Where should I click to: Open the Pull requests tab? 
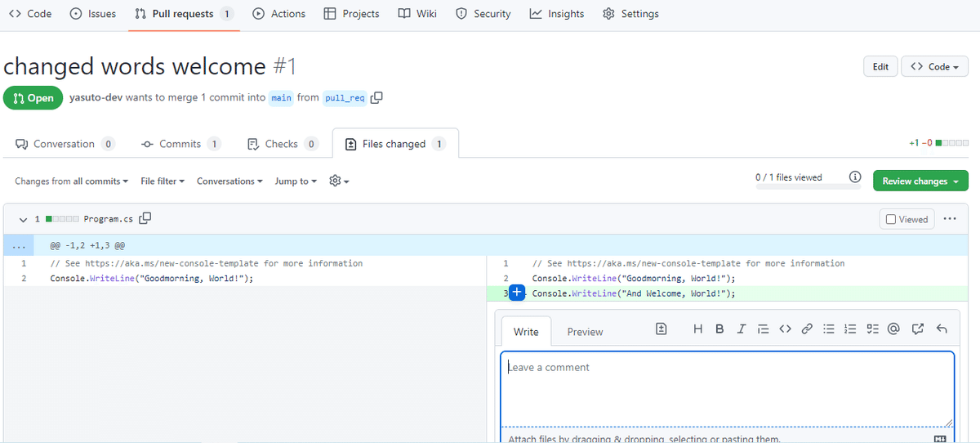[x=185, y=14]
